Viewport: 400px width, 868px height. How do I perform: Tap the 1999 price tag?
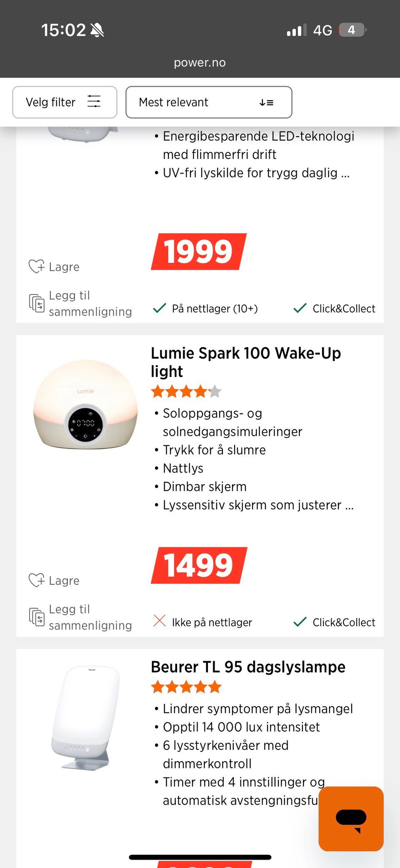coord(198,252)
